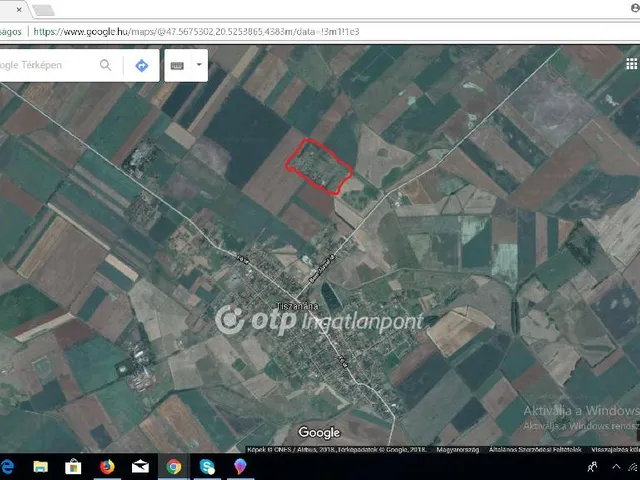The image size is (640, 480).
Task: Click the Google Maps search field
Action: tap(45, 66)
